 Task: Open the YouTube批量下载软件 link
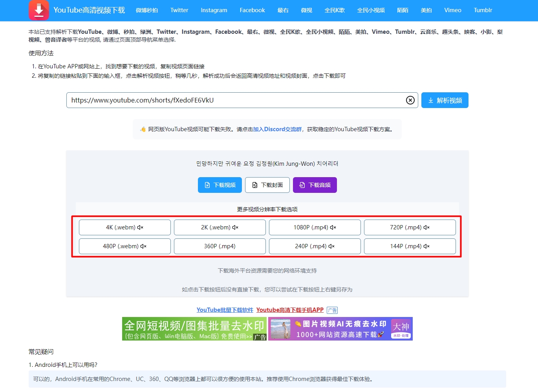point(225,310)
